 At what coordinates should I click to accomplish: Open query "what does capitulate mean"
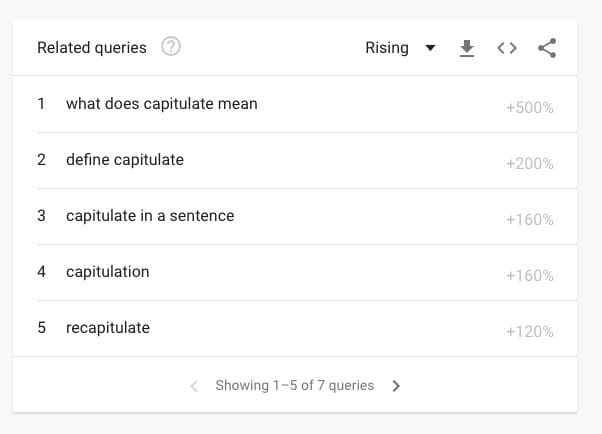pyautogui.click(x=161, y=104)
